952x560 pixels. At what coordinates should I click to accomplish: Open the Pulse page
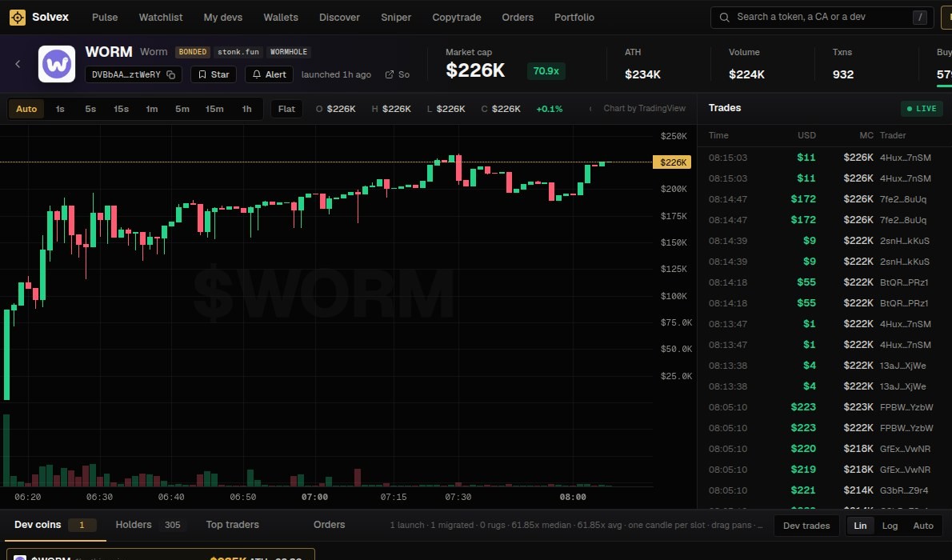pyautogui.click(x=105, y=17)
